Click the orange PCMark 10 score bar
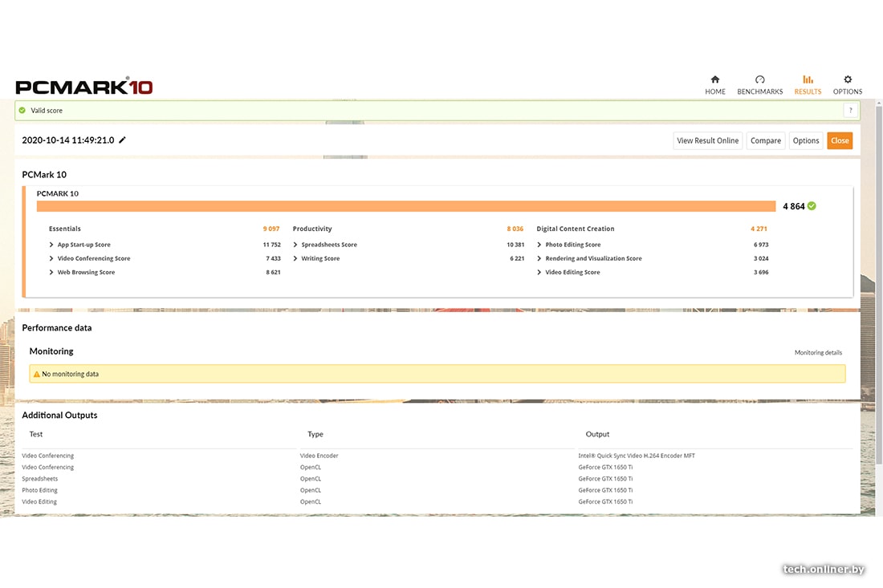Screen dimensions: 883x588 pyautogui.click(x=406, y=206)
